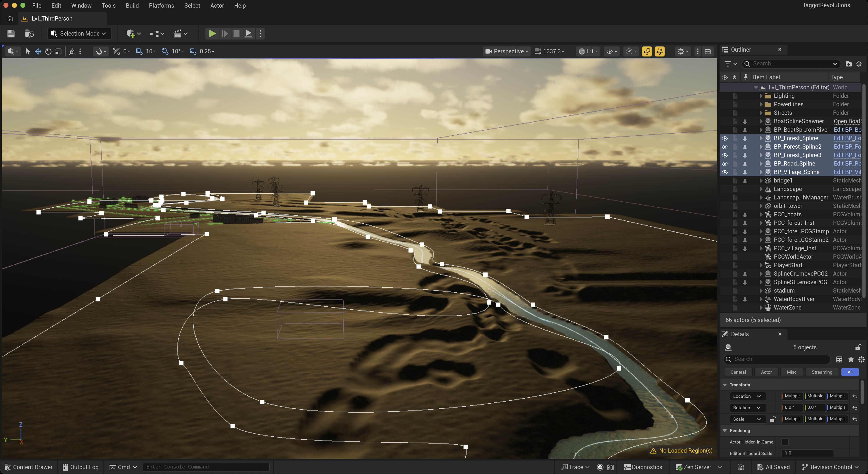Save the current level with disk icon
The height and width of the screenshot is (474, 868).
11,34
